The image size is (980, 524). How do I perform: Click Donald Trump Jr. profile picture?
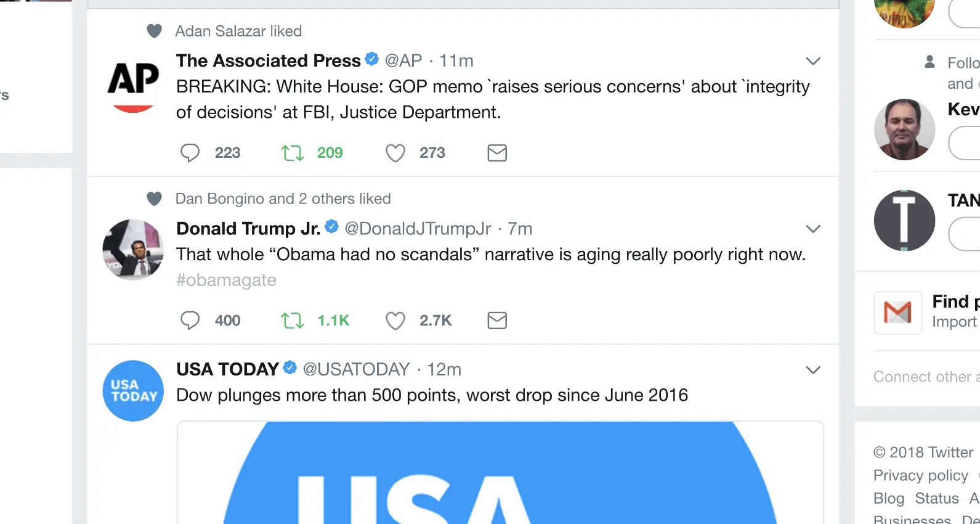(x=133, y=250)
